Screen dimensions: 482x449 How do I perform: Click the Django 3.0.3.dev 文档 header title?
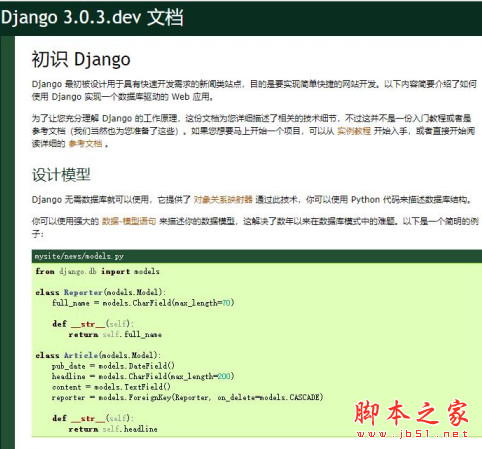(x=92, y=17)
